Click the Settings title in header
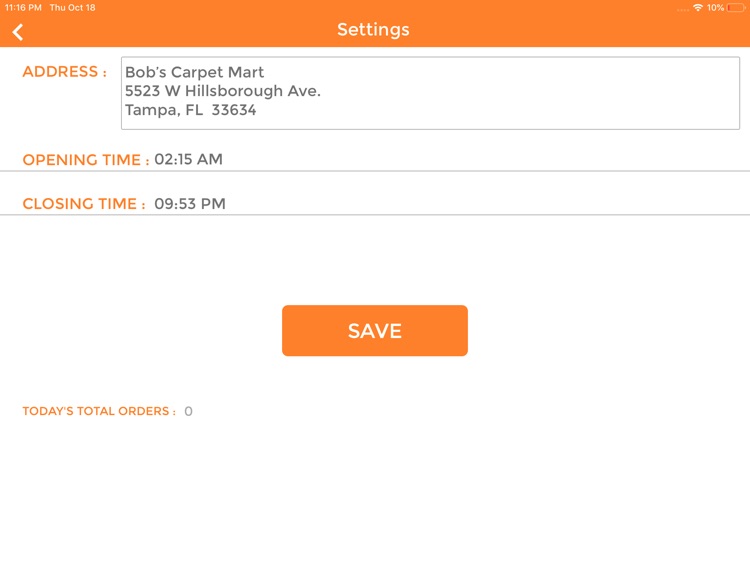This screenshot has width=750, height=562. [x=373, y=30]
